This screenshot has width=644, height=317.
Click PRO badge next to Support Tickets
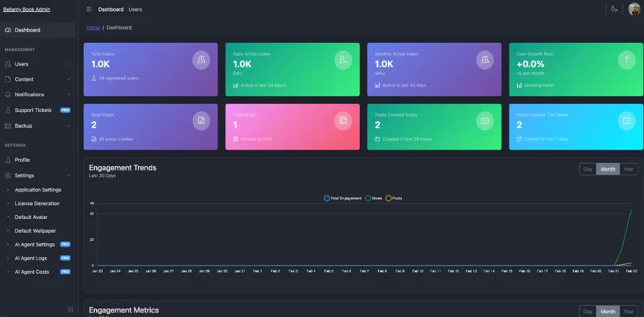tap(65, 110)
